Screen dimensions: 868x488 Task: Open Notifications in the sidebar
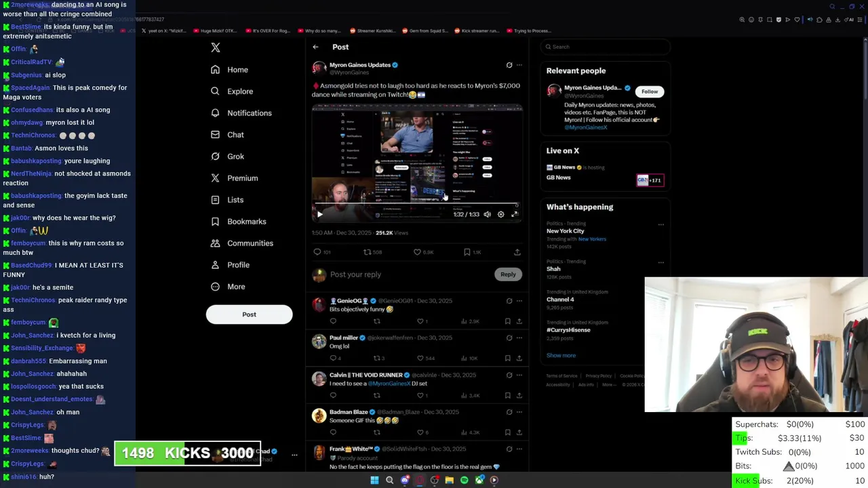[x=241, y=113]
